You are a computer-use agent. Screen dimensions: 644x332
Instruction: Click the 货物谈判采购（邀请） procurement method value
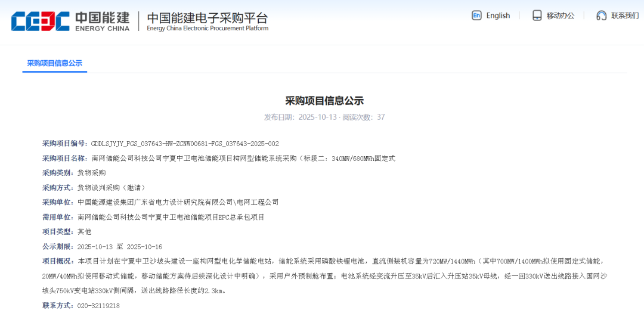[x=112, y=188]
